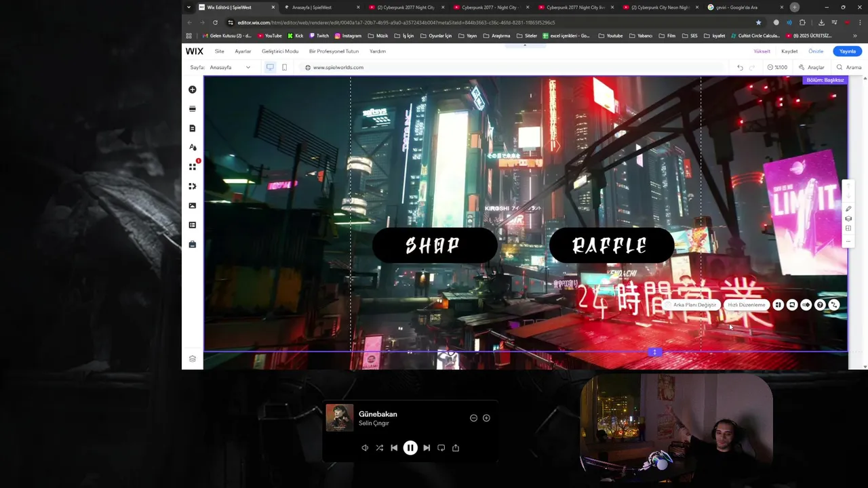Click the Bölüm: Başlıksız section label
The height and width of the screenshot is (488, 868).
coord(825,80)
